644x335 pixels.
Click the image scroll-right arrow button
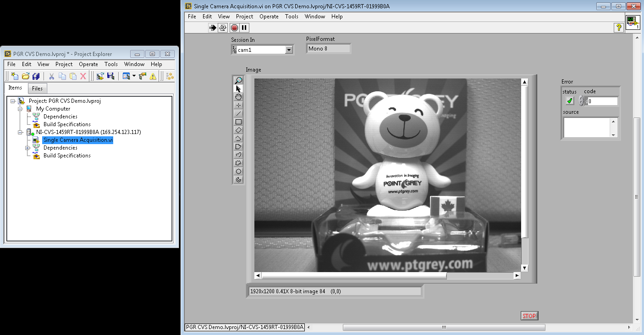(517, 275)
